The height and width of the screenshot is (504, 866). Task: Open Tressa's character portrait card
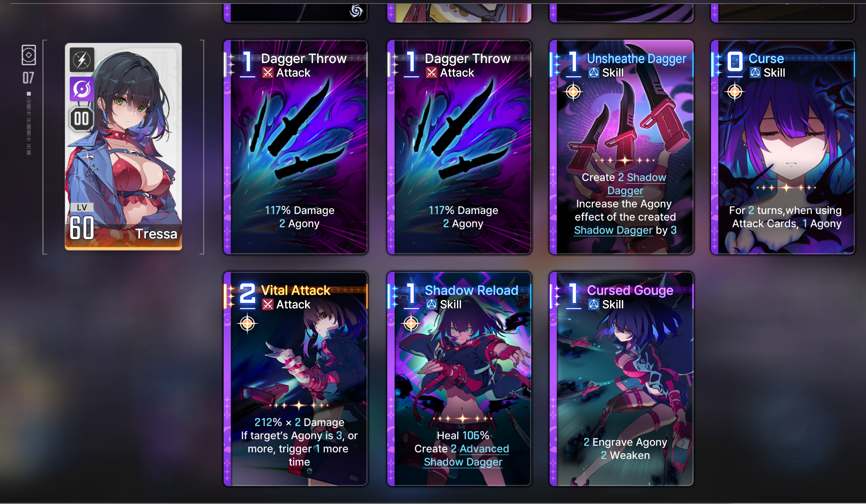[x=123, y=147]
